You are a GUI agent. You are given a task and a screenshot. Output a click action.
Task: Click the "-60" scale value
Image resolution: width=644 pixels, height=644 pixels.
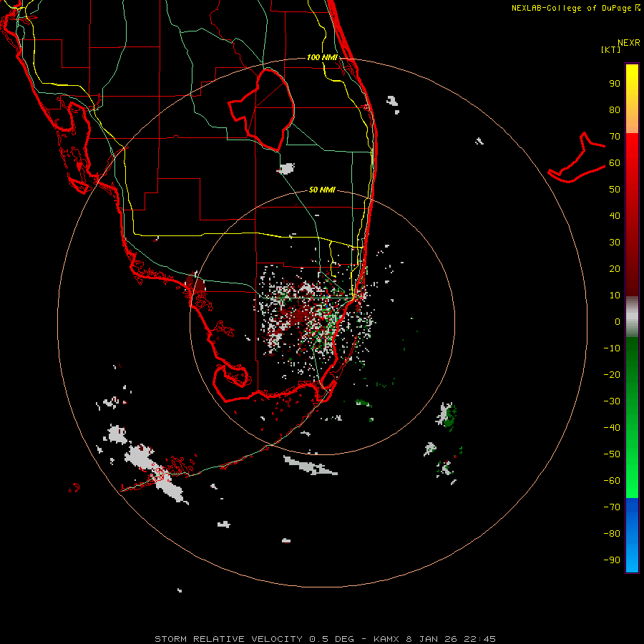click(612, 481)
